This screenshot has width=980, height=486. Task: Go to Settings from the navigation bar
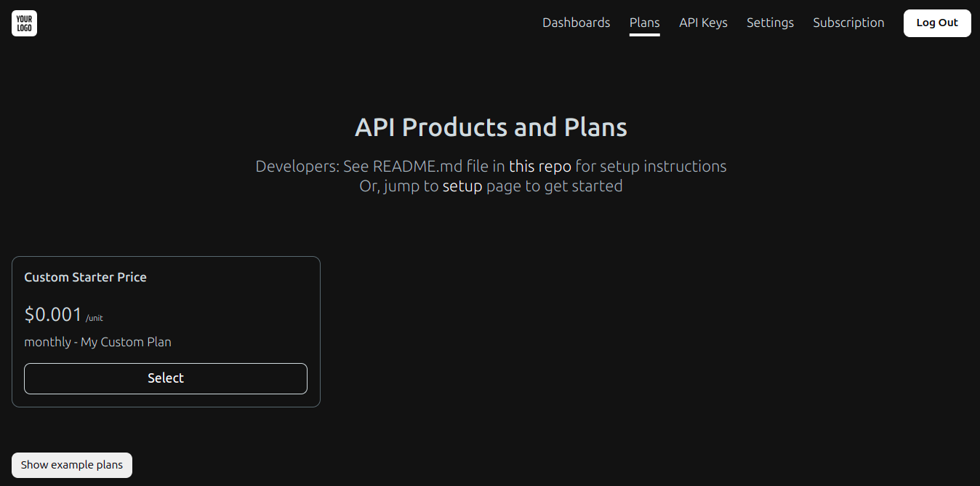coord(770,23)
